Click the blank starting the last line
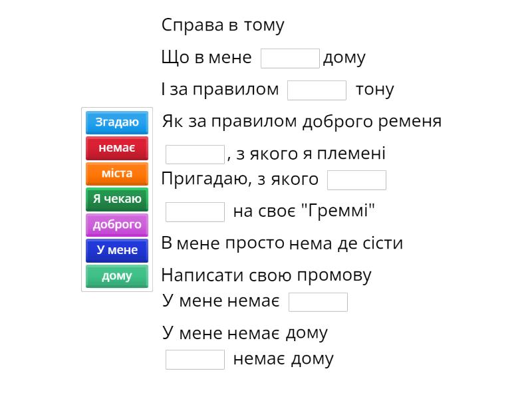532x399 pixels. click(x=195, y=360)
